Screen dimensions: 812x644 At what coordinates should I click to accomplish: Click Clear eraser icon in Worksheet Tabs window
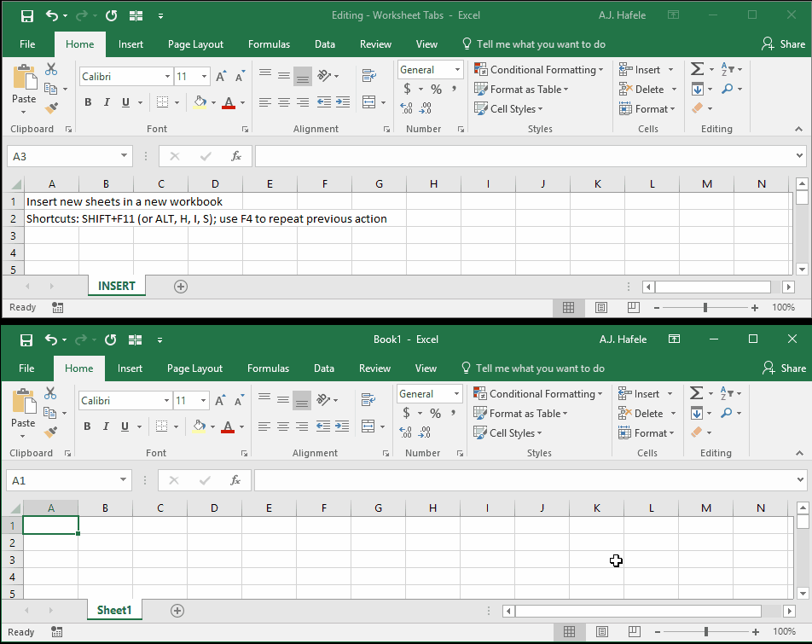point(697,108)
